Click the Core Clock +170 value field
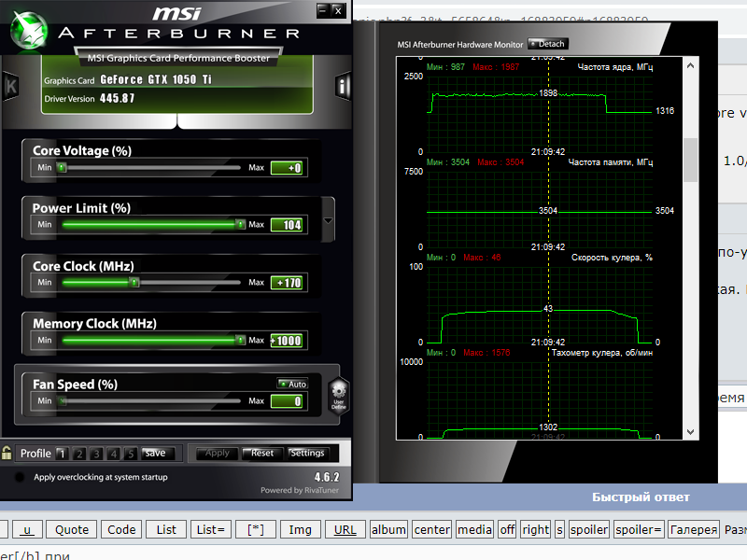Image resolution: width=747 pixels, height=560 pixels. click(287, 283)
